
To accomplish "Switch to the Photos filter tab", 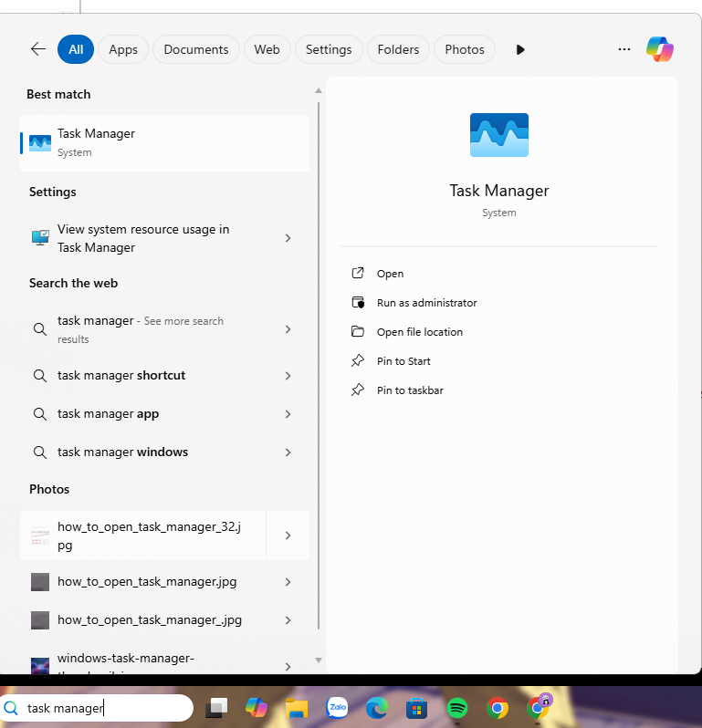I will [465, 49].
